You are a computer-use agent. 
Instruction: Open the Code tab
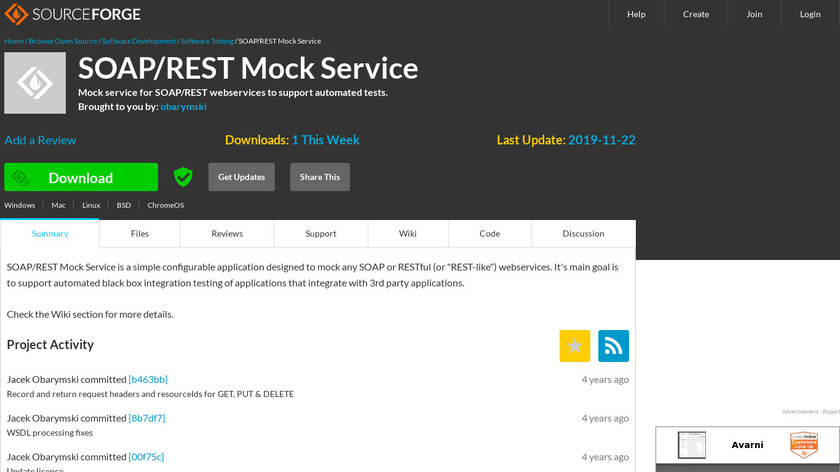[x=490, y=234]
